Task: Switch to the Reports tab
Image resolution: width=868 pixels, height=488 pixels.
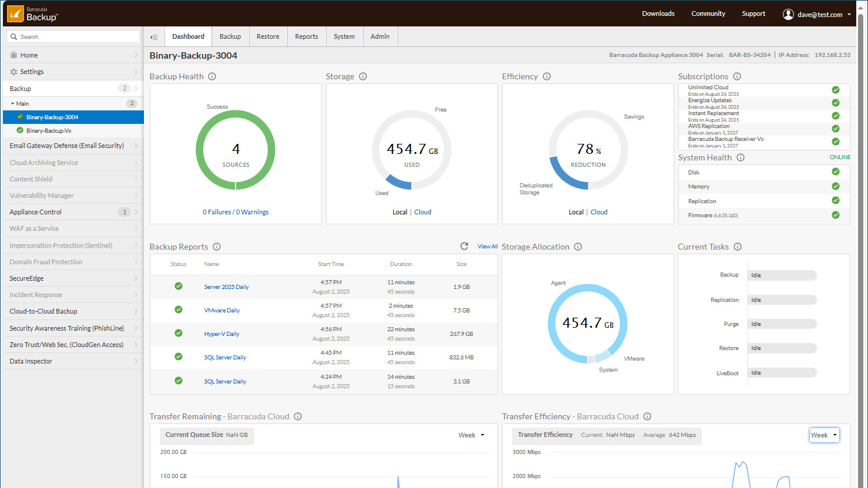Action: pyautogui.click(x=307, y=36)
